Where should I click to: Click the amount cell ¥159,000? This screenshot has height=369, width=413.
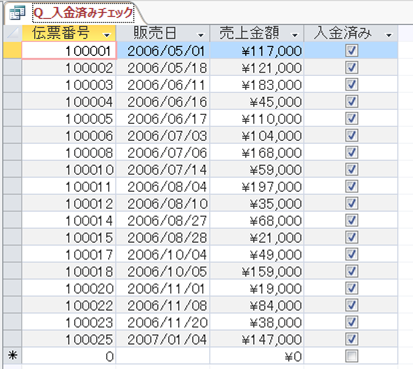(x=257, y=271)
